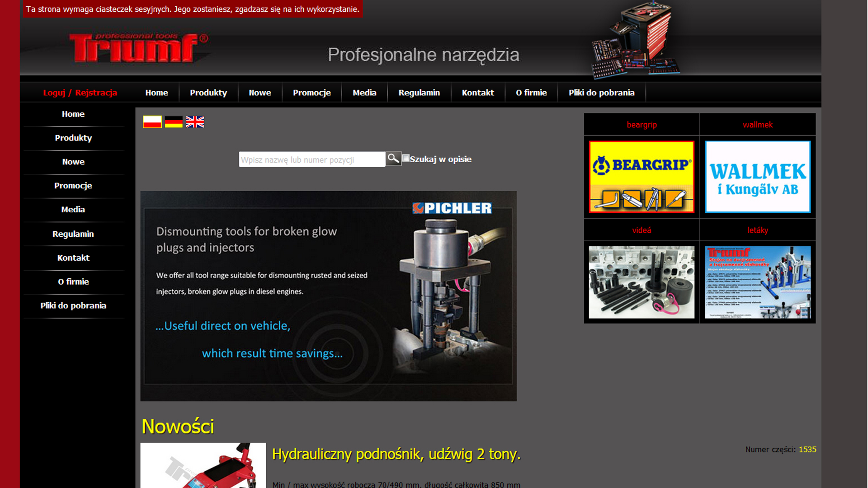Enable the 'Szukaj w opisie' checkbox
Screen dimensions: 868x488
[406, 158]
